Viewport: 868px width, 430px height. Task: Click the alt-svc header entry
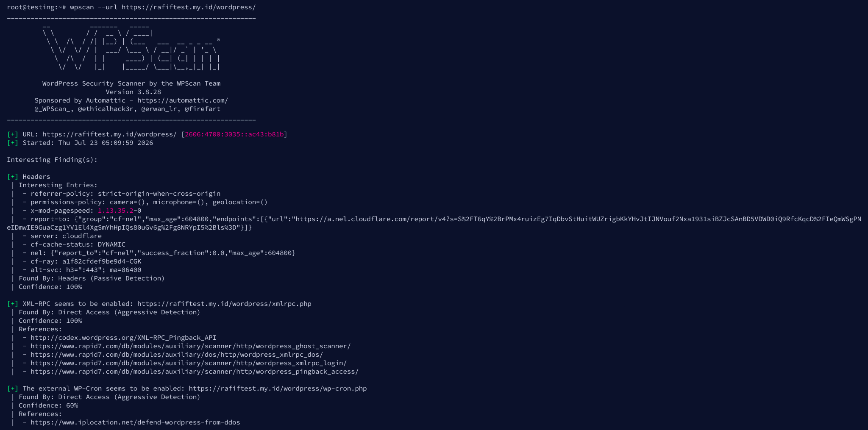click(x=86, y=270)
